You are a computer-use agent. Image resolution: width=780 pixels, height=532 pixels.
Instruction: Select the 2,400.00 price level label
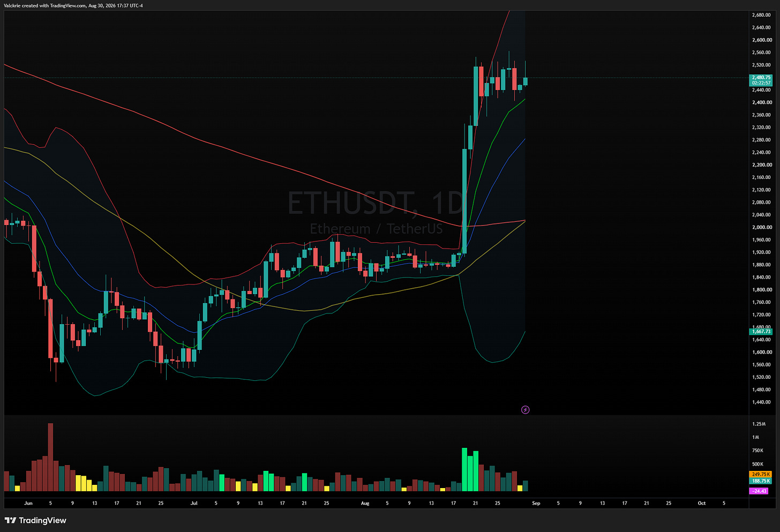761,102
